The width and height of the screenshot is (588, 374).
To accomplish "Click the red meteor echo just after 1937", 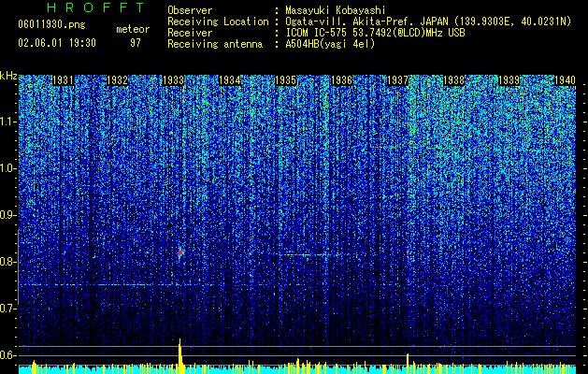I will 408,253.
